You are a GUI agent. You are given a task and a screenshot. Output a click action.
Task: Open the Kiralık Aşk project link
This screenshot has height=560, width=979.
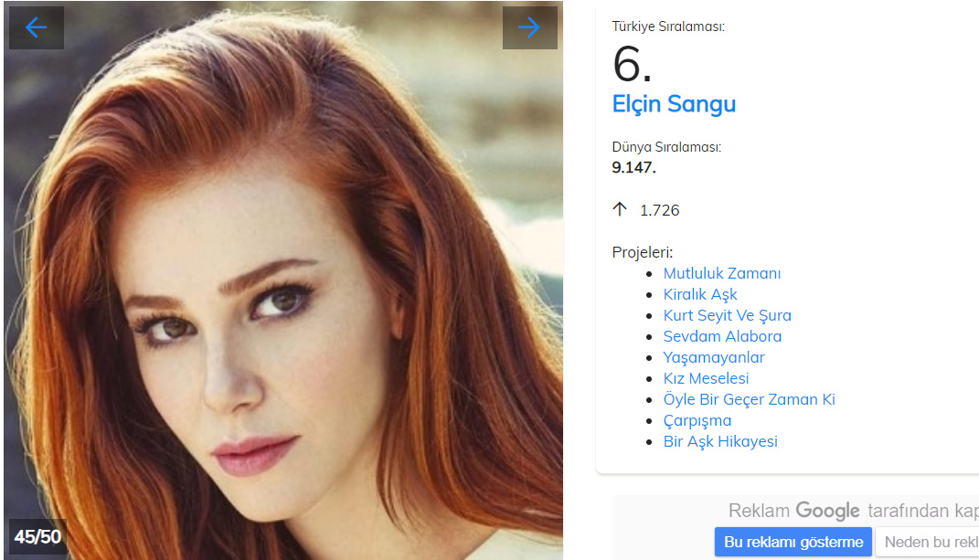tap(700, 294)
